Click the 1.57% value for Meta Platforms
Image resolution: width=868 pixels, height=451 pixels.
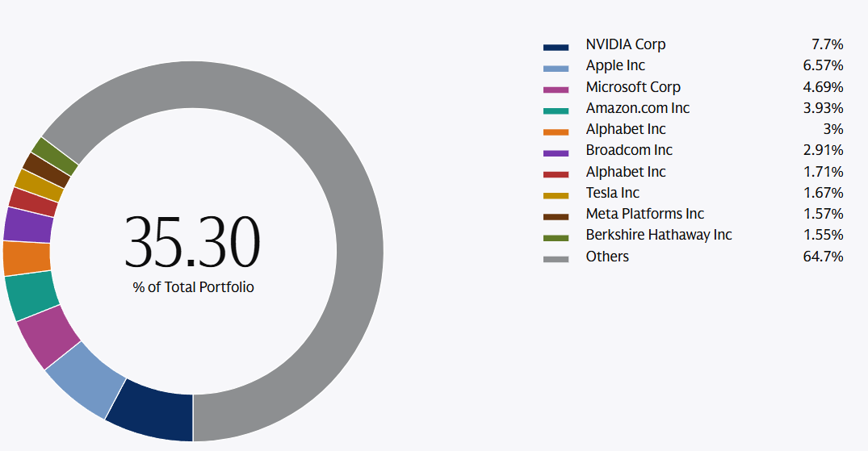[823, 214]
